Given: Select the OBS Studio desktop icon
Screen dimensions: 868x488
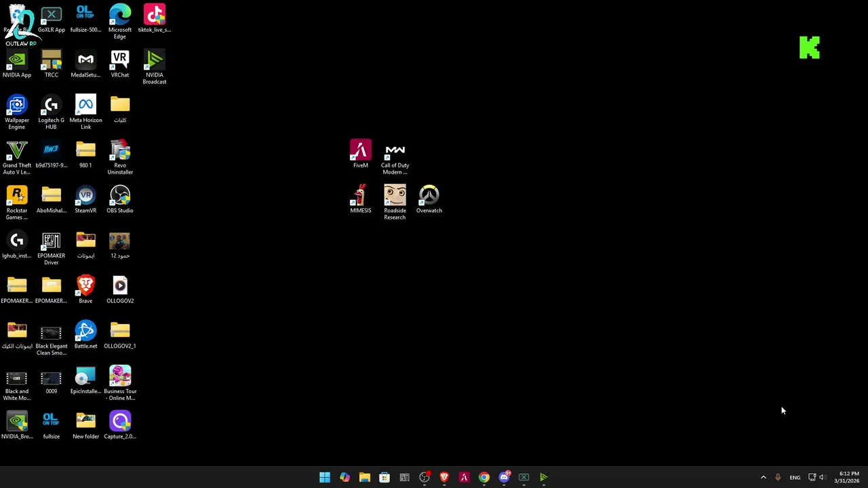Looking at the screenshot, I should (x=120, y=200).
